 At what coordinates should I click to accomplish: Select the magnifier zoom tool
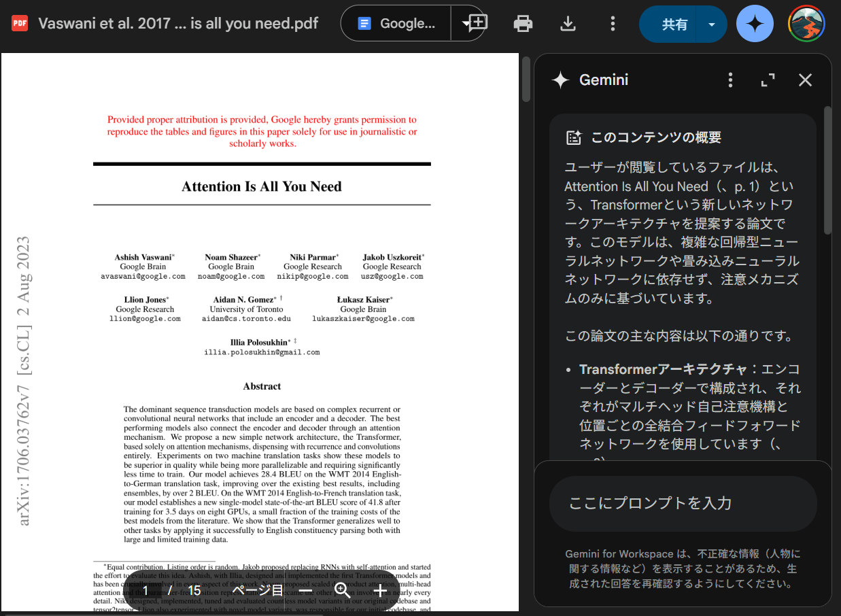[x=343, y=590]
